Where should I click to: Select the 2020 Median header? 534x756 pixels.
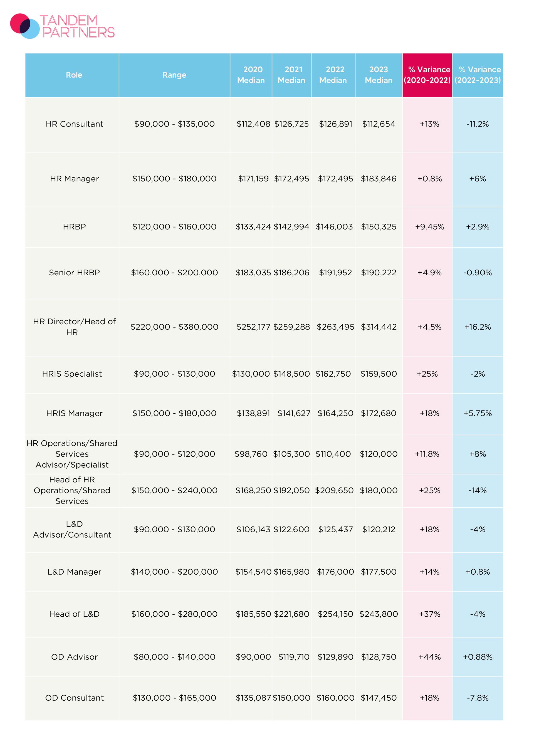point(251,75)
